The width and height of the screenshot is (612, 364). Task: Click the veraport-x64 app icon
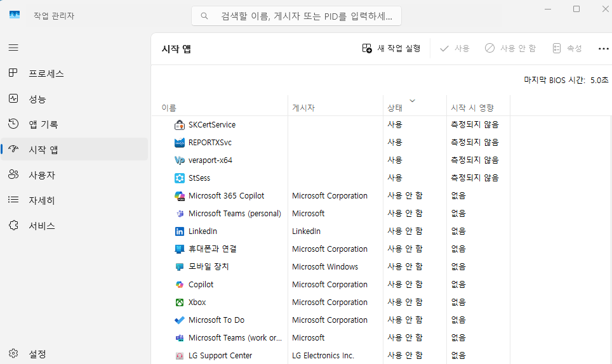click(x=180, y=160)
